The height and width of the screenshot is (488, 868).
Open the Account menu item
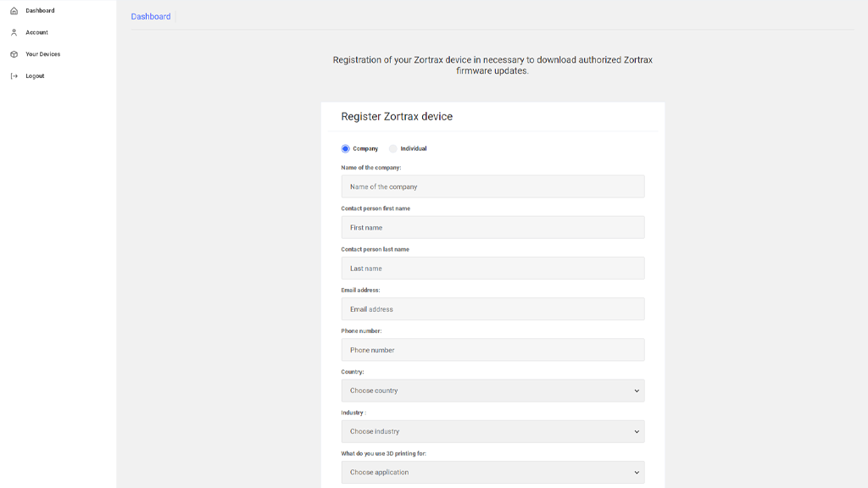pyautogui.click(x=36, y=33)
